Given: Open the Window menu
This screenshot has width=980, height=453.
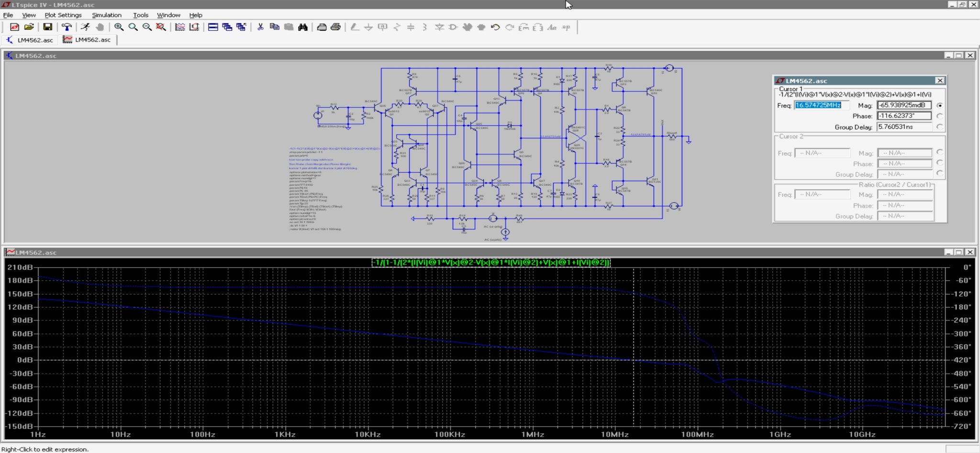Looking at the screenshot, I should point(168,15).
